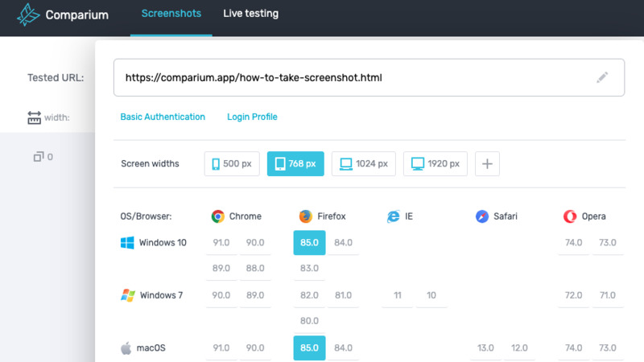The image size is (644, 362).
Task: Select Firefox 83.0 on Windows 10
Action: click(309, 268)
